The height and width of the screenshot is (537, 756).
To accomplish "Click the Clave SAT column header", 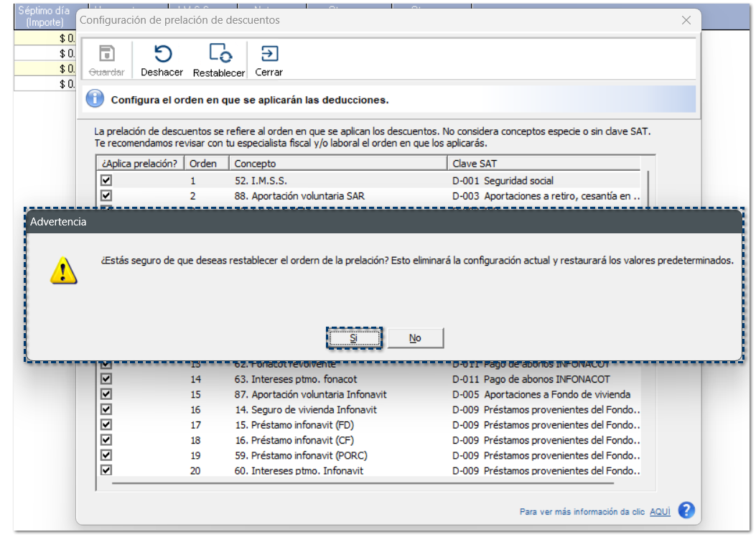I will pyautogui.click(x=546, y=163).
